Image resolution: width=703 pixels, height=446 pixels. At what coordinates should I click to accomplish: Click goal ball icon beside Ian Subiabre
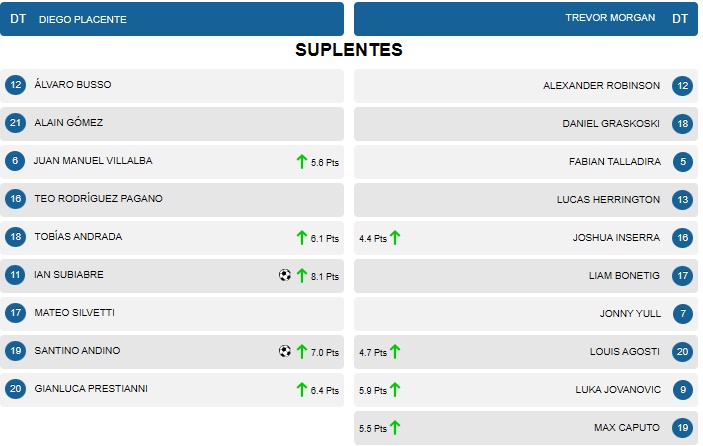click(285, 275)
